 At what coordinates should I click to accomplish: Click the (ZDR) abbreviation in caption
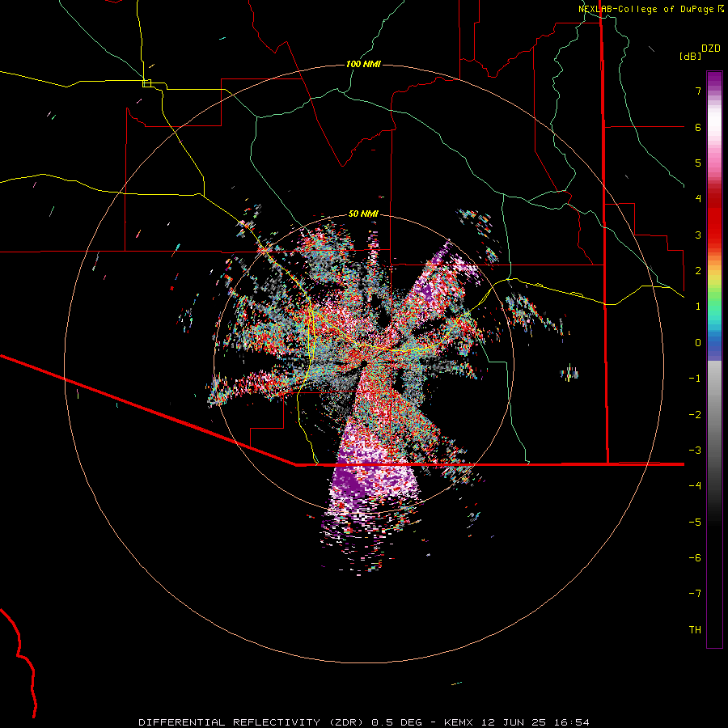(346, 722)
